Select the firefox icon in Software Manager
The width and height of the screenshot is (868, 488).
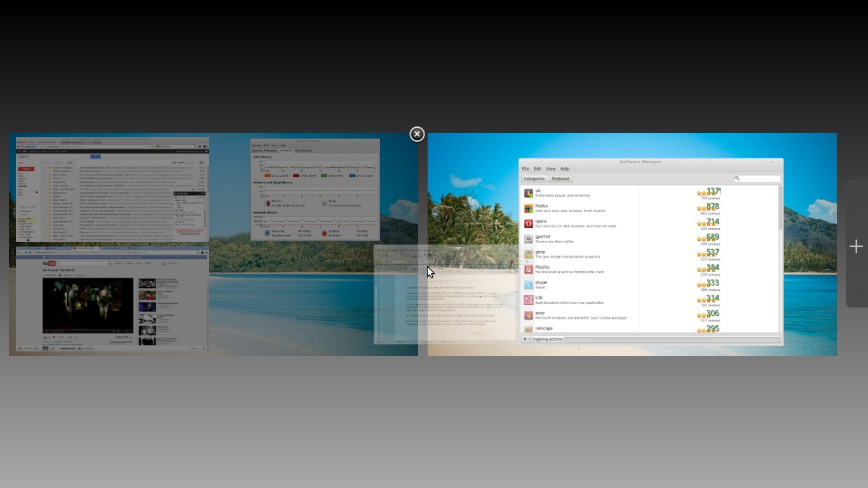[x=528, y=208]
